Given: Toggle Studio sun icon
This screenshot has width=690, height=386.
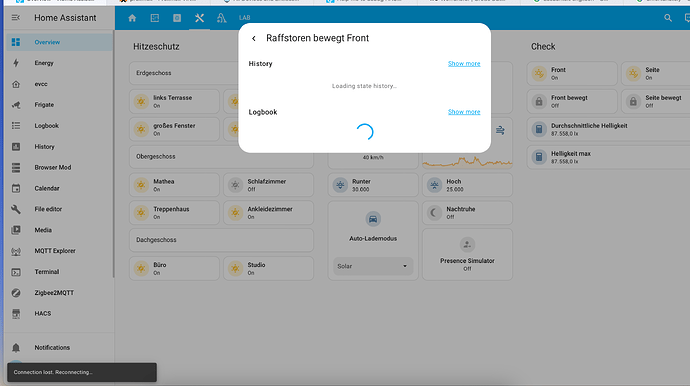Looking at the screenshot, I should coord(235,268).
